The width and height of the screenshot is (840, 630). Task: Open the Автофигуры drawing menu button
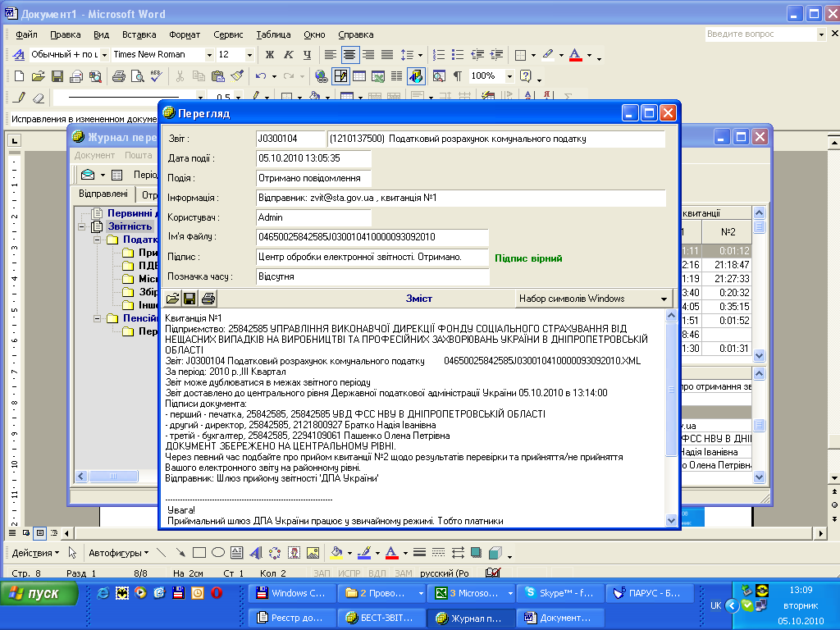[118, 552]
